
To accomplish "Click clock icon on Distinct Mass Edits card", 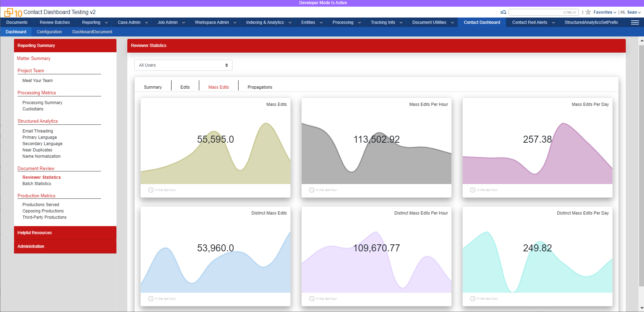I will [151, 299].
